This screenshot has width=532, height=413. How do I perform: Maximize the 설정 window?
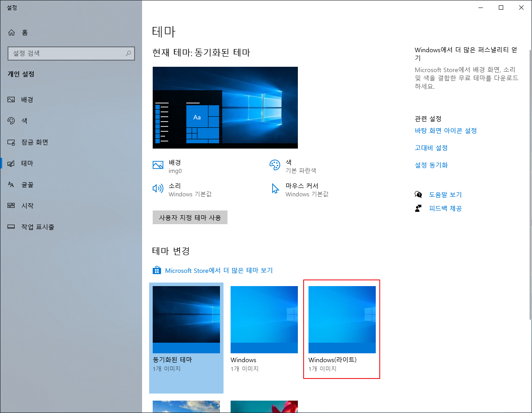pos(501,7)
